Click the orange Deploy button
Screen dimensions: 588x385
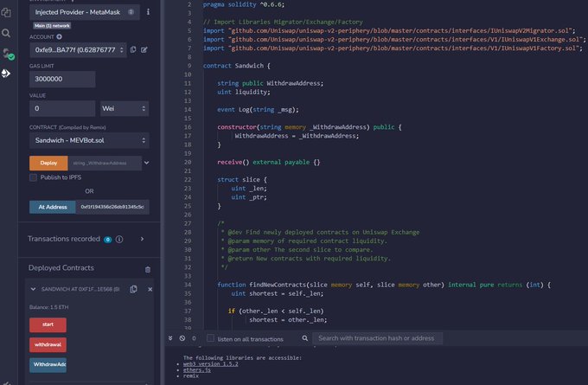[48, 163]
